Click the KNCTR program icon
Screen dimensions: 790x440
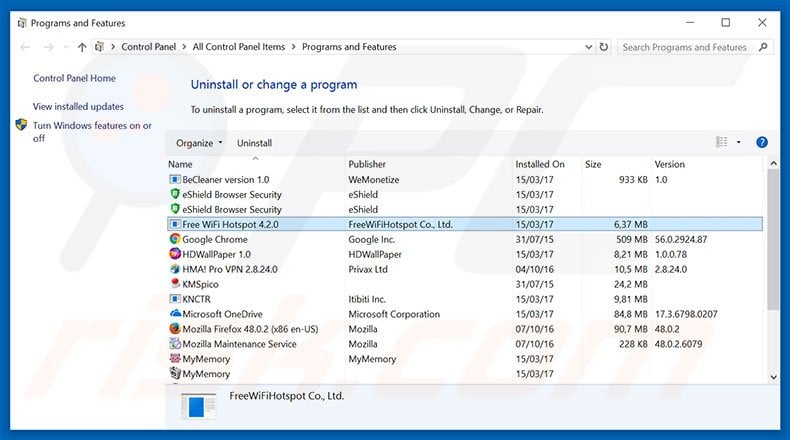[175, 299]
